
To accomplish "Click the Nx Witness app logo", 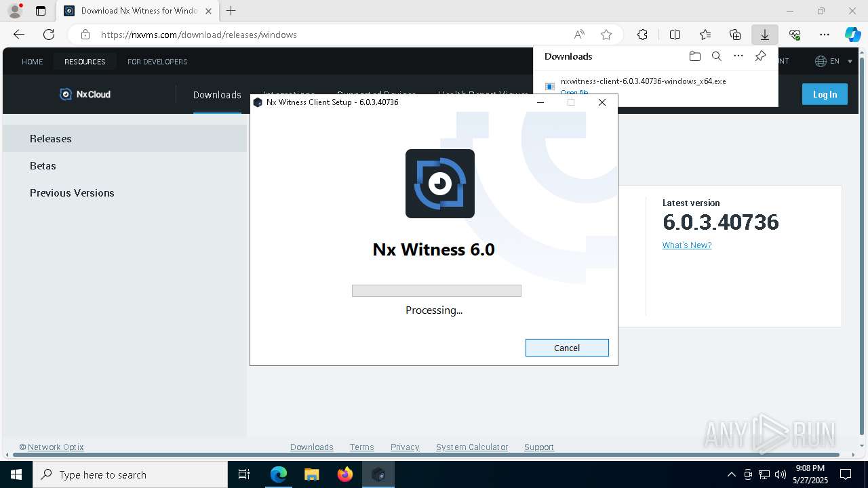I will pyautogui.click(x=440, y=184).
